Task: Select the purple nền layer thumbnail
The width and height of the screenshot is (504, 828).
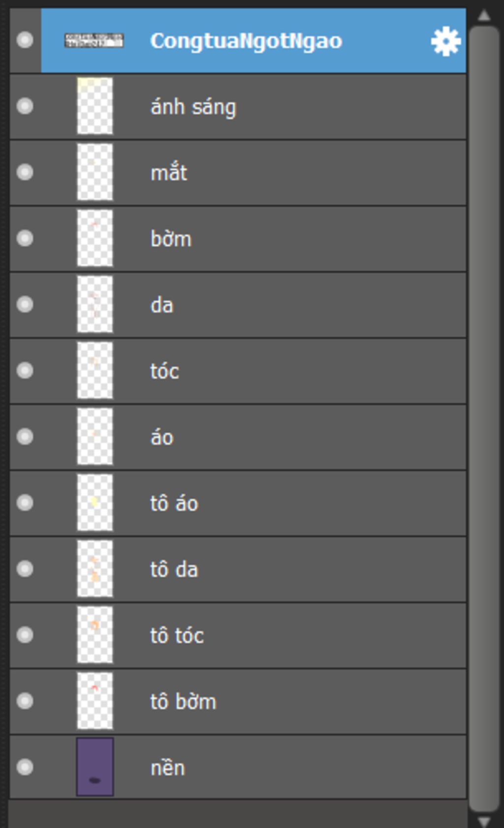Action: (94, 767)
